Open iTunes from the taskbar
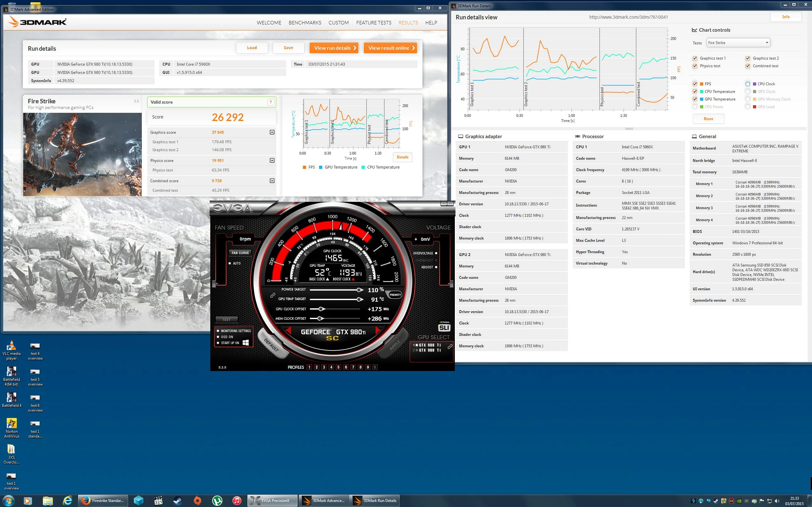812x507 pixels. click(237, 501)
